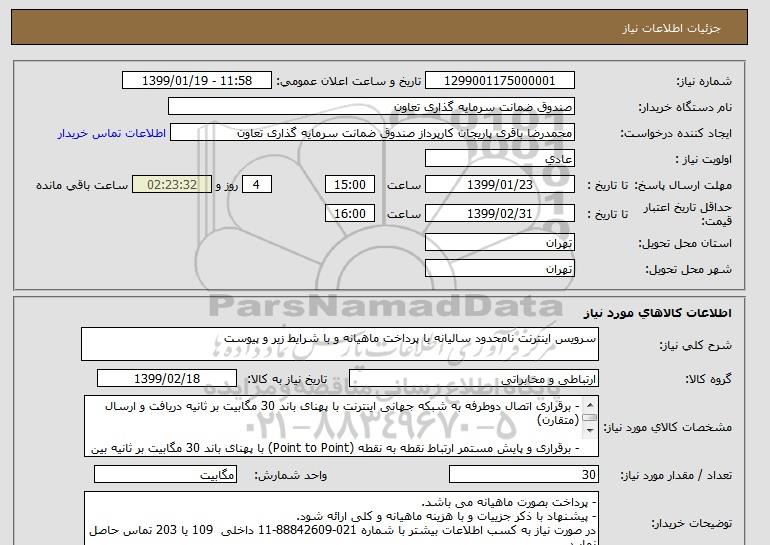Viewport: 770px width, 545px height.
Task: Click the واحد شمارش label
Action: 290,475
